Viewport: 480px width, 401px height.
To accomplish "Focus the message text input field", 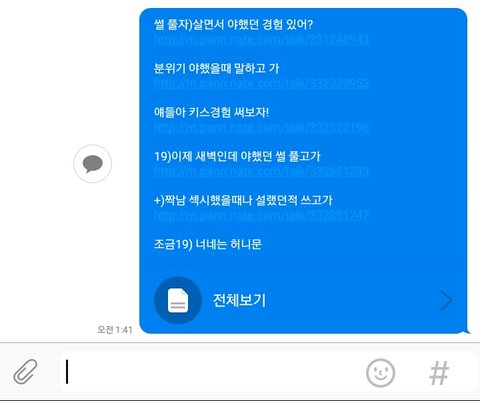I will click(210, 372).
